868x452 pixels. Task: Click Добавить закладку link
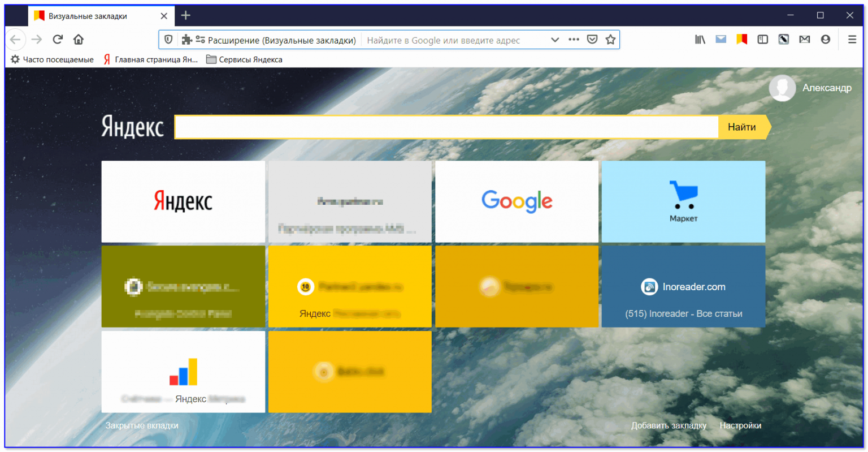point(669,425)
